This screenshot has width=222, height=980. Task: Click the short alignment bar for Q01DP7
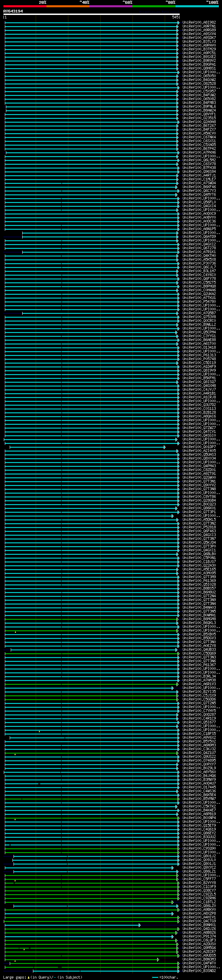click(x=88, y=447)
